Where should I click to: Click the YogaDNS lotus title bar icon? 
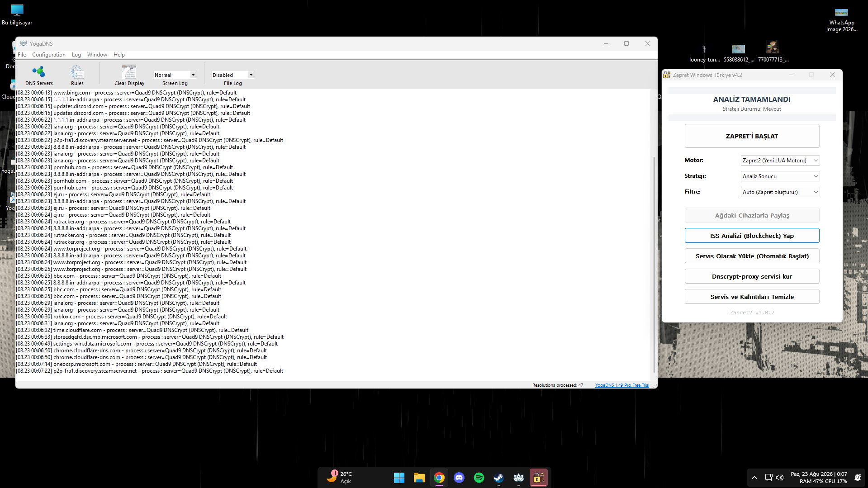pyautogui.click(x=24, y=43)
